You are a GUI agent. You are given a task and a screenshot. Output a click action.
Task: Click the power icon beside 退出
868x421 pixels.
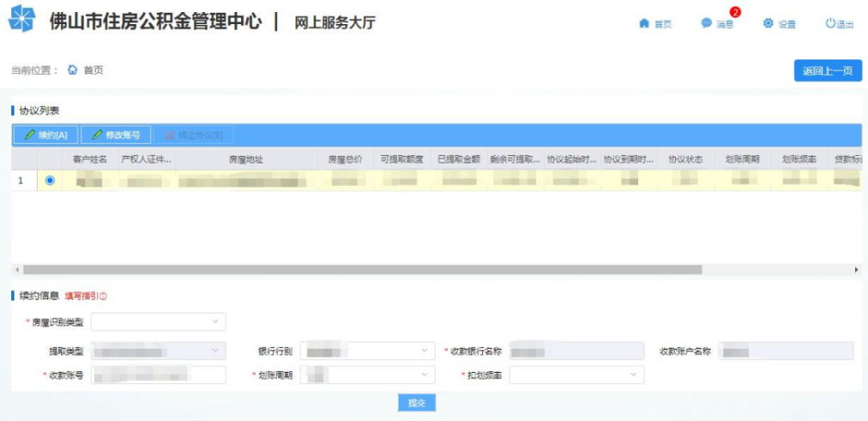(830, 24)
